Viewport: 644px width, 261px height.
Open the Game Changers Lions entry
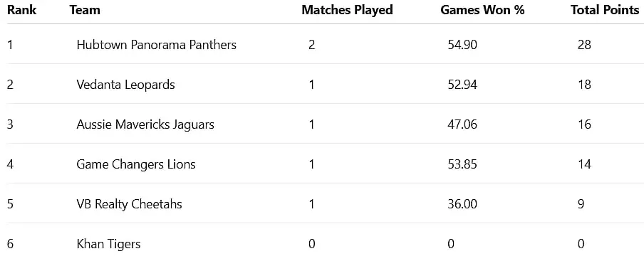(136, 164)
